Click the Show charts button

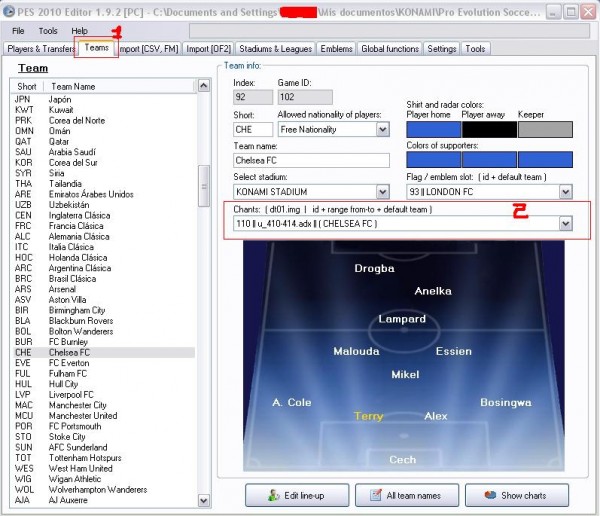click(x=517, y=495)
